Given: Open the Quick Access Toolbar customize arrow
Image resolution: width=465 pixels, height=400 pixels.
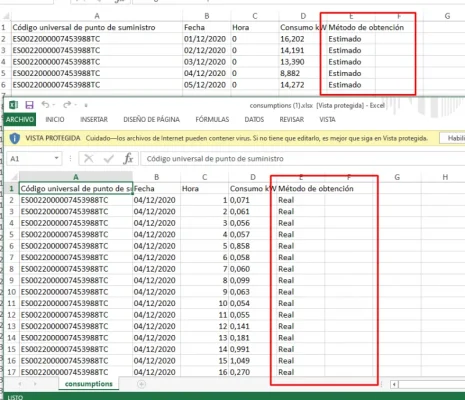Looking at the screenshot, I should click(x=86, y=105).
